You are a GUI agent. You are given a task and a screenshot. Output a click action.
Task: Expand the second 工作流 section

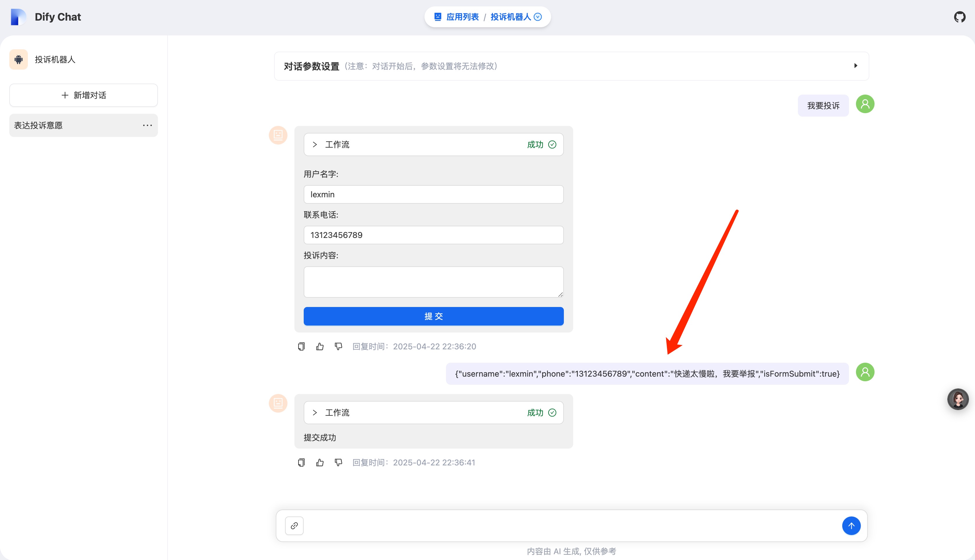[315, 413]
